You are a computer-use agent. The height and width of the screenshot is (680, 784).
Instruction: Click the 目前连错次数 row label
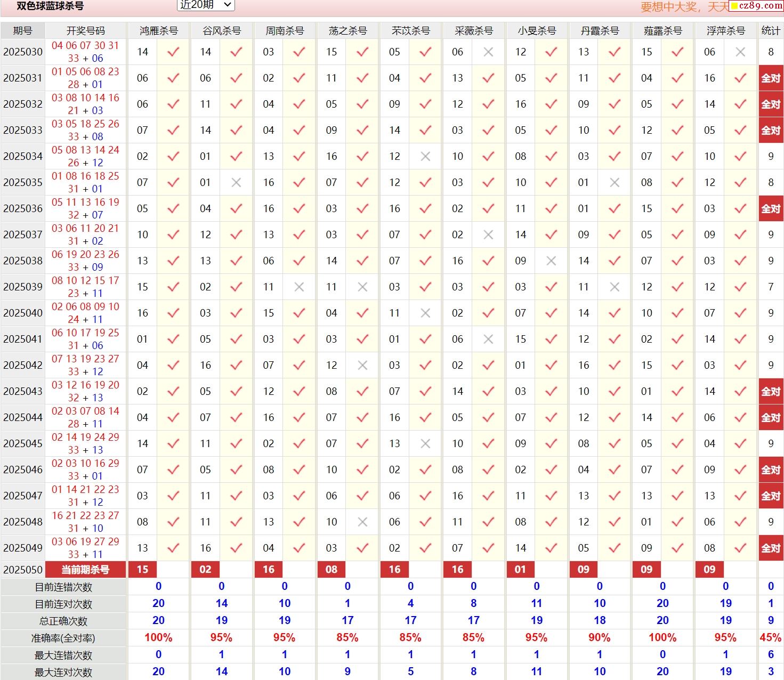pyautogui.click(x=64, y=587)
